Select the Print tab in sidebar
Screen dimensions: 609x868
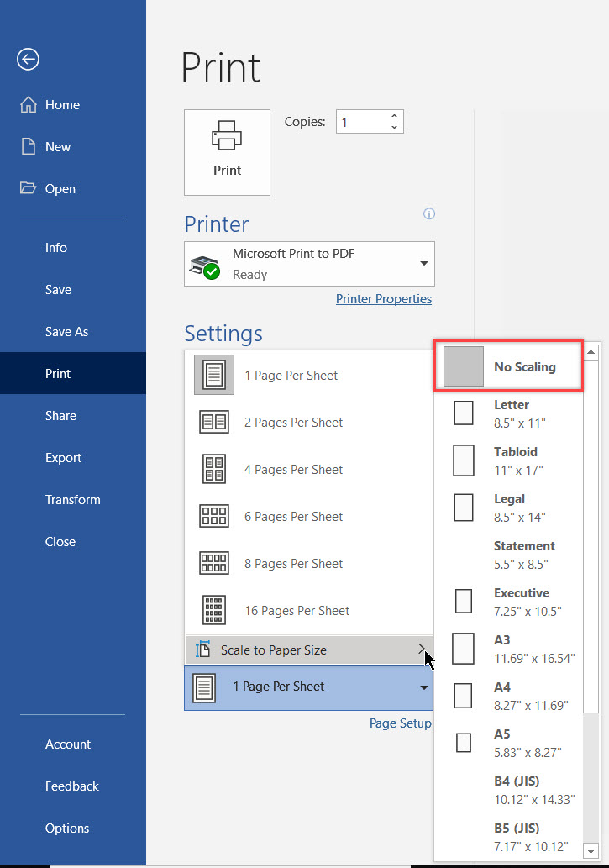(x=73, y=373)
